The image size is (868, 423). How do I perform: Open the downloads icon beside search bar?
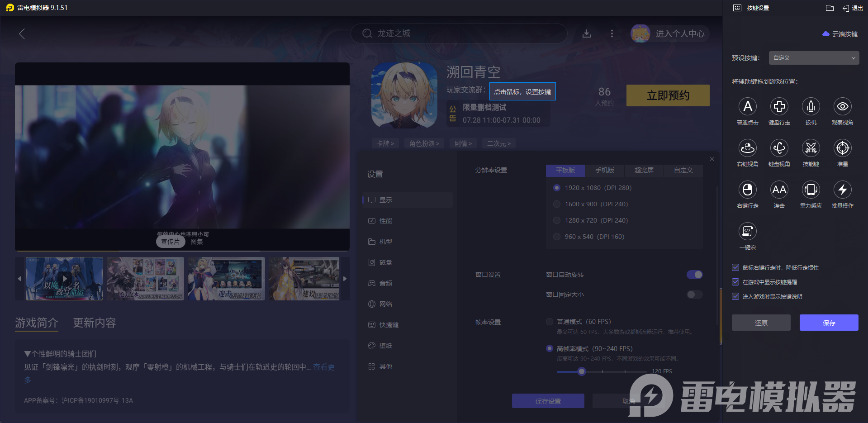tap(587, 33)
